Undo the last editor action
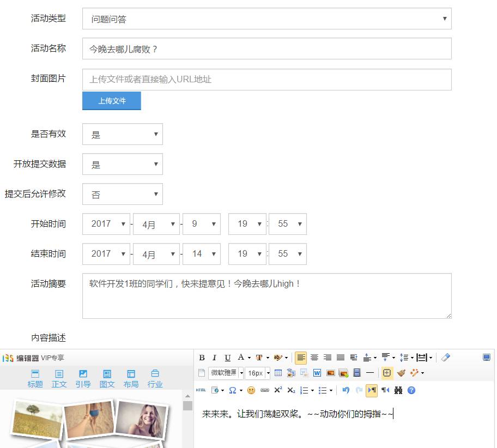 (345, 390)
